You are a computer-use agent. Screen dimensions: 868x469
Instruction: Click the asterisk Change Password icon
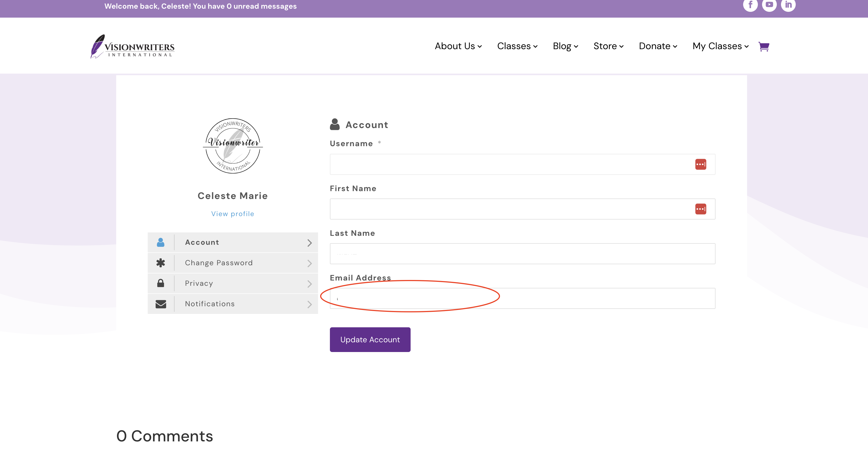161,263
